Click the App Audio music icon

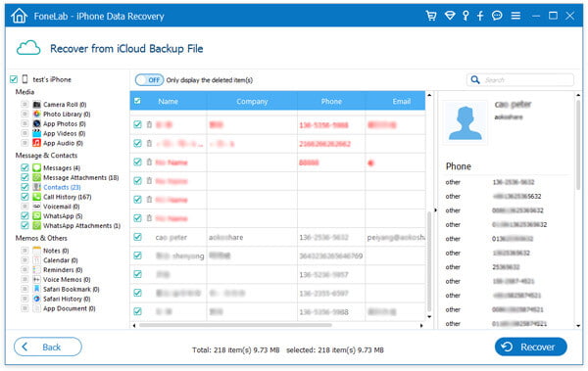37,143
